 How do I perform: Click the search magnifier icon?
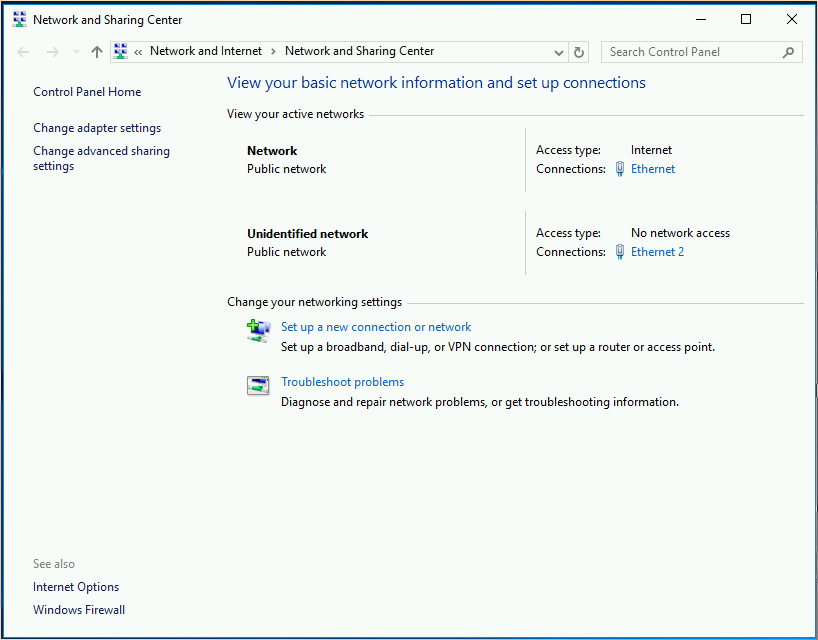point(788,52)
